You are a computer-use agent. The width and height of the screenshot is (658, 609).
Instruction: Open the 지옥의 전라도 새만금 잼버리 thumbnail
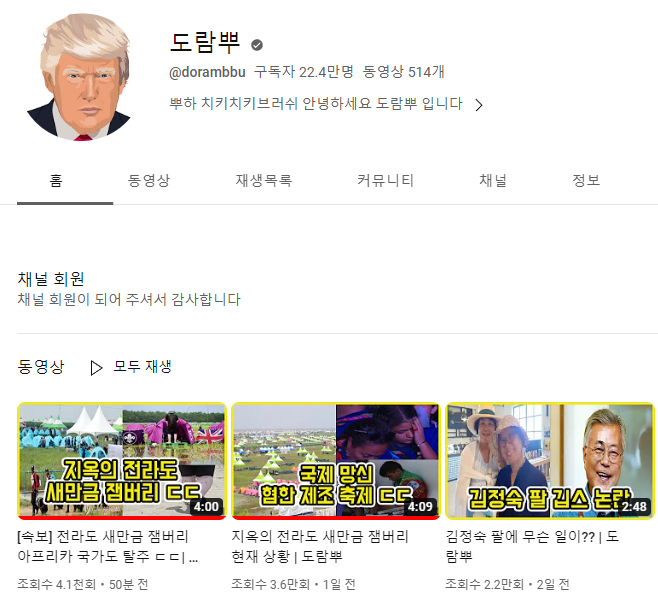(122, 461)
